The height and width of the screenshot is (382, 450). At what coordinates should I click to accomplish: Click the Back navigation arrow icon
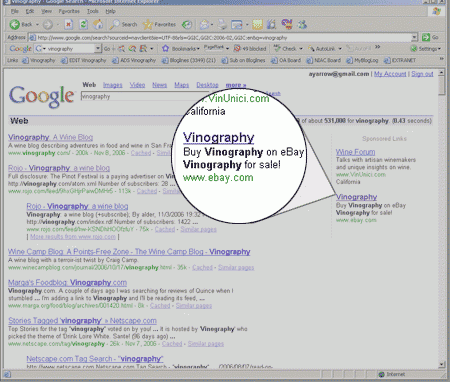(x=14, y=24)
